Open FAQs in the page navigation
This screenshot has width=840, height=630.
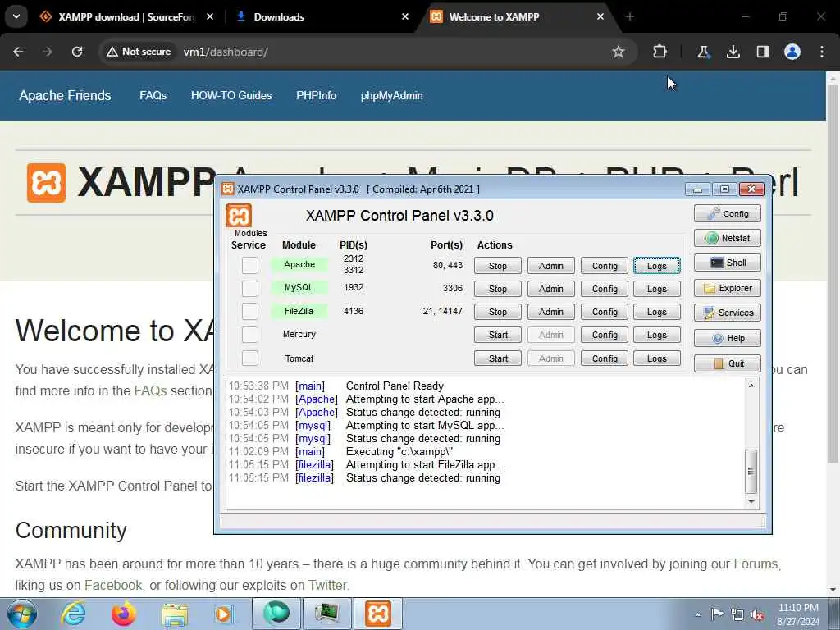point(153,95)
